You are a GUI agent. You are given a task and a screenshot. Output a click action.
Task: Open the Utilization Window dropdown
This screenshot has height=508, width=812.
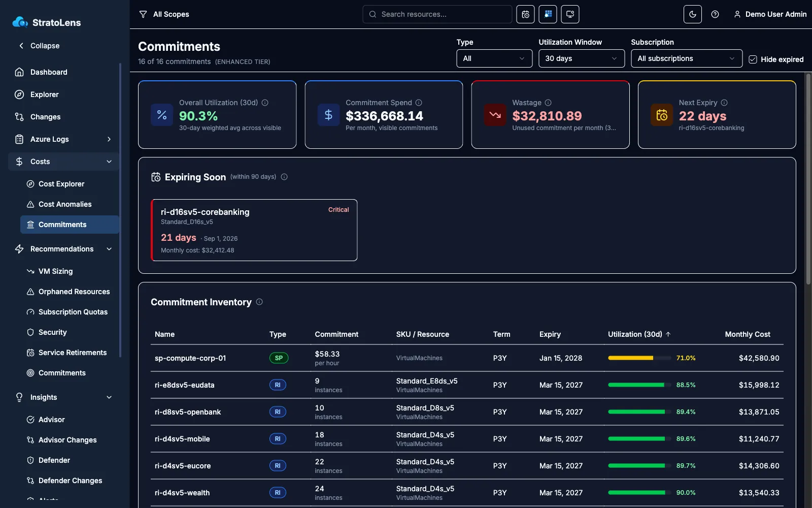click(582, 58)
